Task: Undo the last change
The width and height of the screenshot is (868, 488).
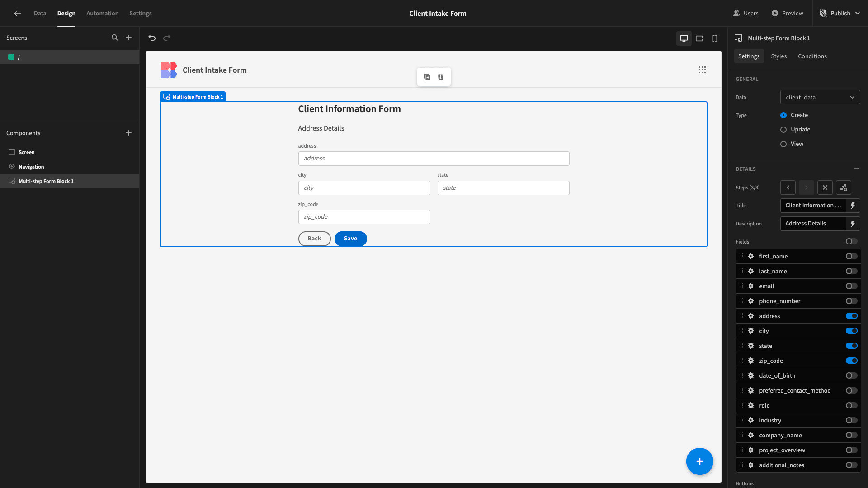Action: (x=152, y=38)
